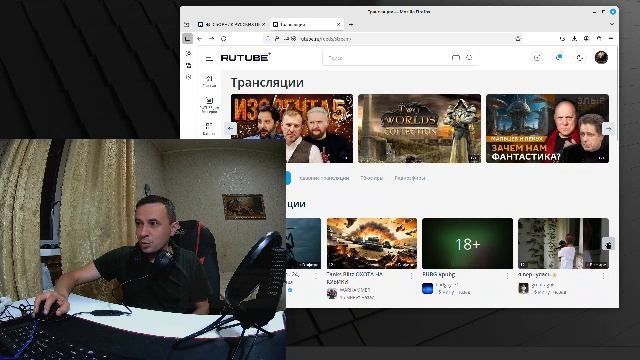Click the middle browser vertical sidebar icon
The width and height of the screenshot is (640, 360).
pyautogui.click(x=188, y=65)
